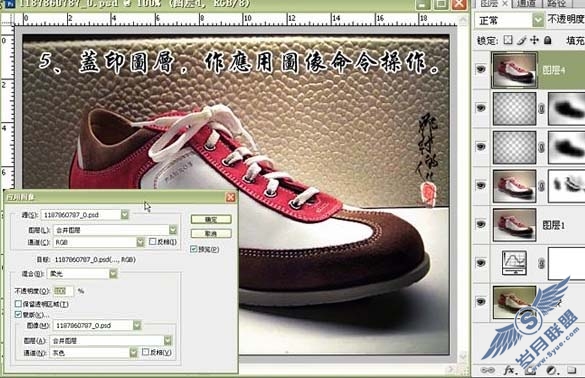585x378 pixels.
Task: Open the source 图层(L) layer dropdown
Action: (x=173, y=230)
